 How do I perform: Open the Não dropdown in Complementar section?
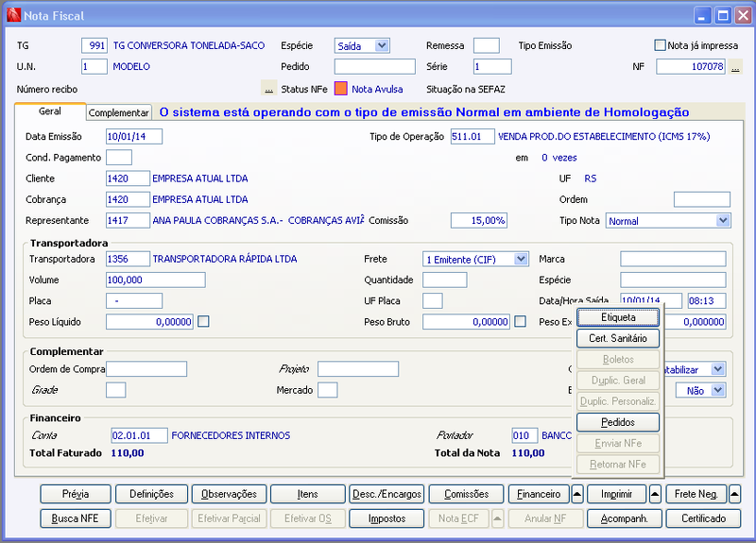718,390
